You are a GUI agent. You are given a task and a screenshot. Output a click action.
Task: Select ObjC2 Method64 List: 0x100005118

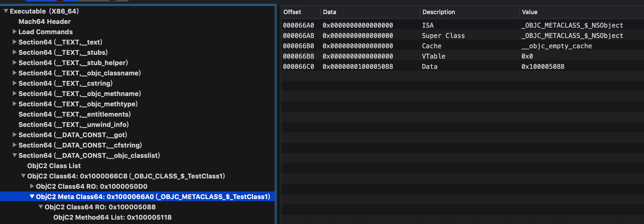112,217
